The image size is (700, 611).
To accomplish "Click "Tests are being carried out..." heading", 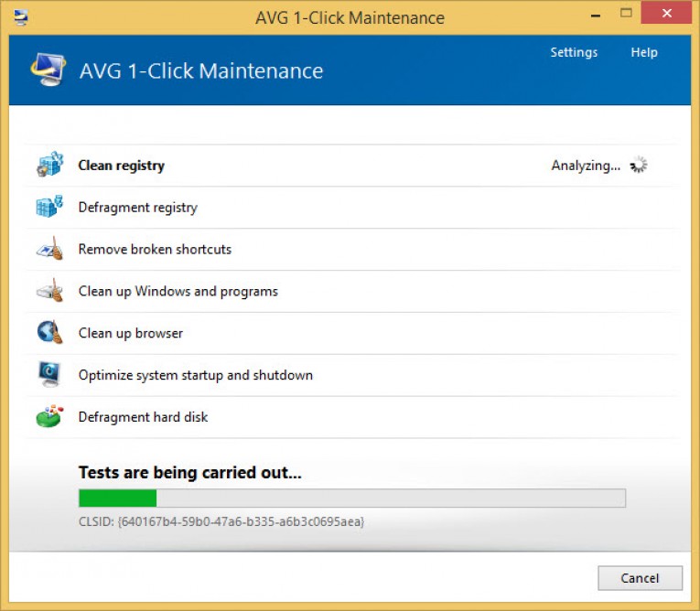I will point(190,472).
